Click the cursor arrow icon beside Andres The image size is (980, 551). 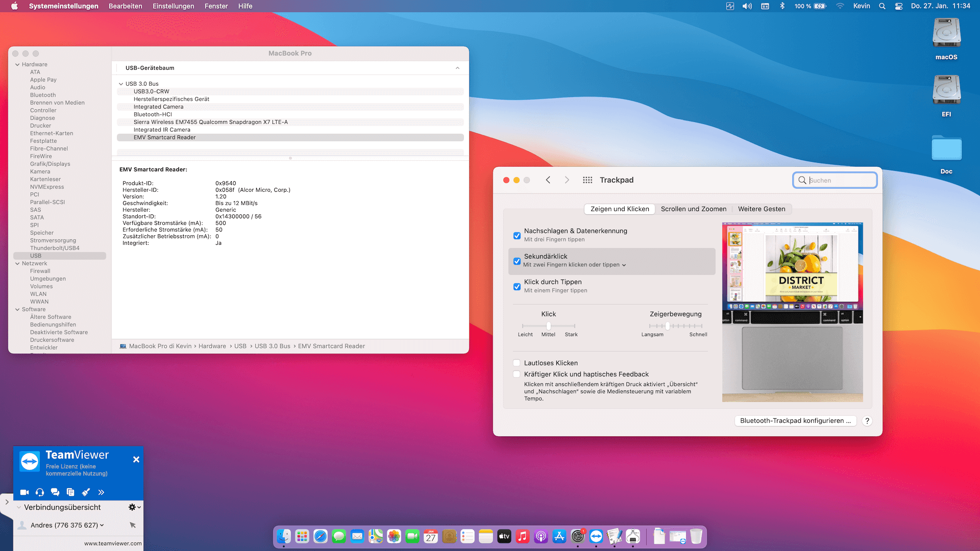pyautogui.click(x=133, y=525)
